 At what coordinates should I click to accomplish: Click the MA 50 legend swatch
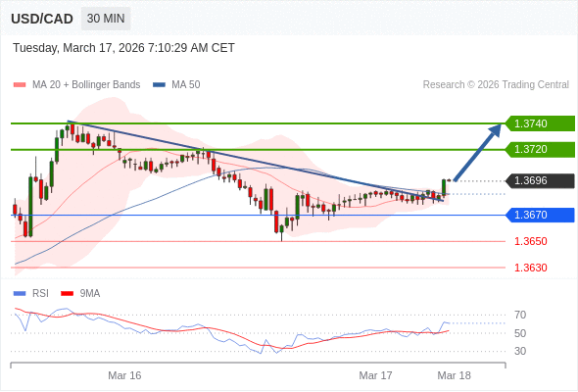[159, 85]
